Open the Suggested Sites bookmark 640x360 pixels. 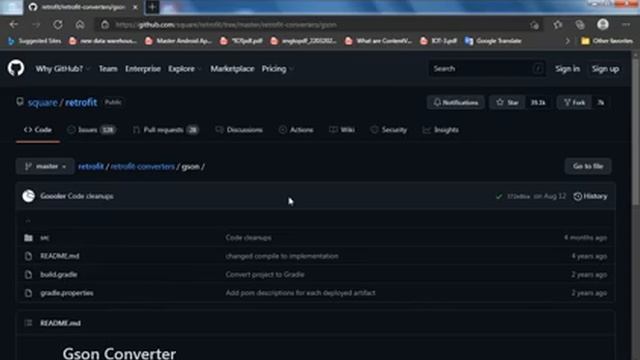(x=34, y=41)
